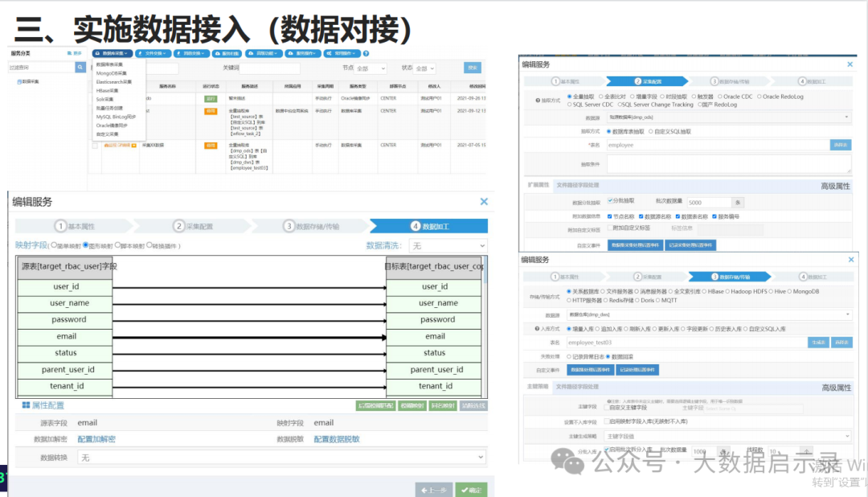Toggle the 启用映射字段入库 checkbox
Image resolution: width=868 pixels, height=497 pixels.
pyautogui.click(x=607, y=421)
